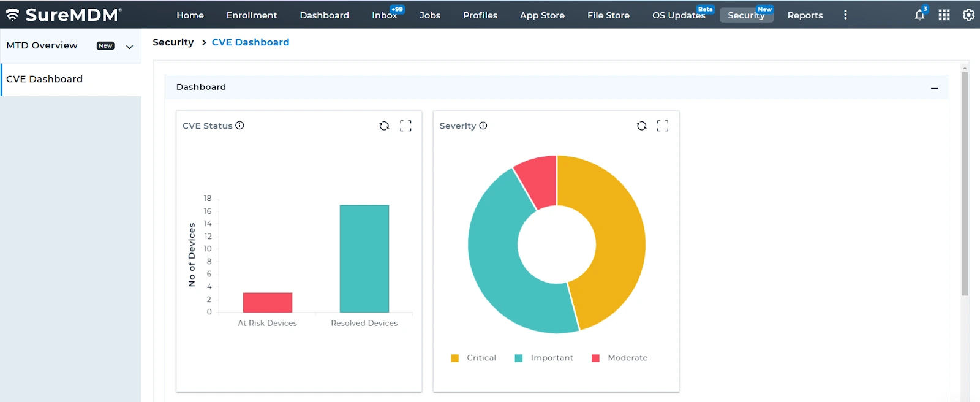Click the At Risk Devices bar
The image size is (980, 402).
point(268,302)
